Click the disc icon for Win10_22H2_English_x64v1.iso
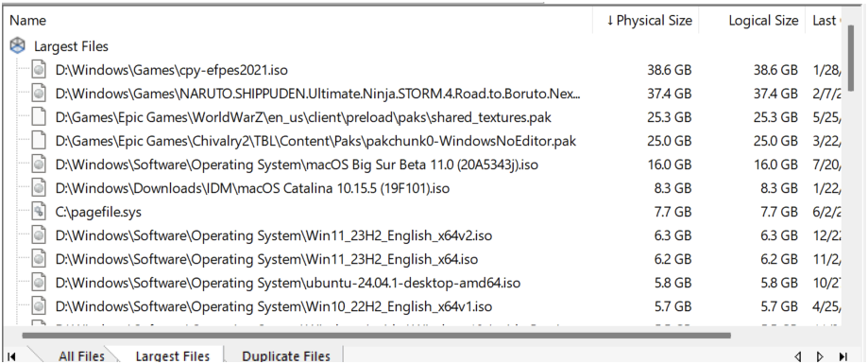The width and height of the screenshot is (868, 364). [x=38, y=306]
